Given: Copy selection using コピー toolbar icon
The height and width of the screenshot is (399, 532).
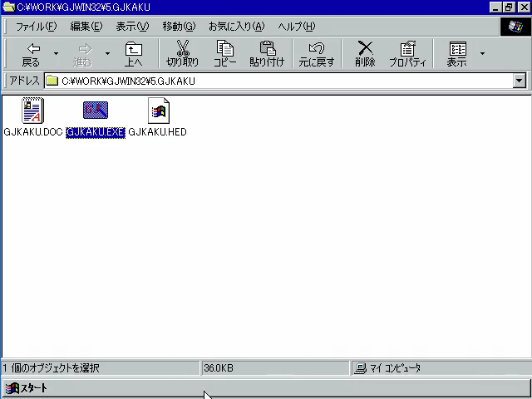Looking at the screenshot, I should coord(224,53).
